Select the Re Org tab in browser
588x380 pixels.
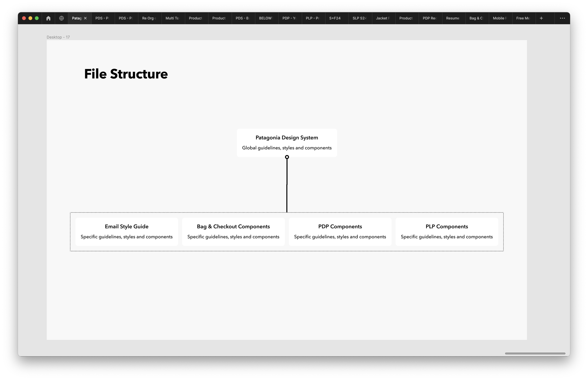coord(149,18)
